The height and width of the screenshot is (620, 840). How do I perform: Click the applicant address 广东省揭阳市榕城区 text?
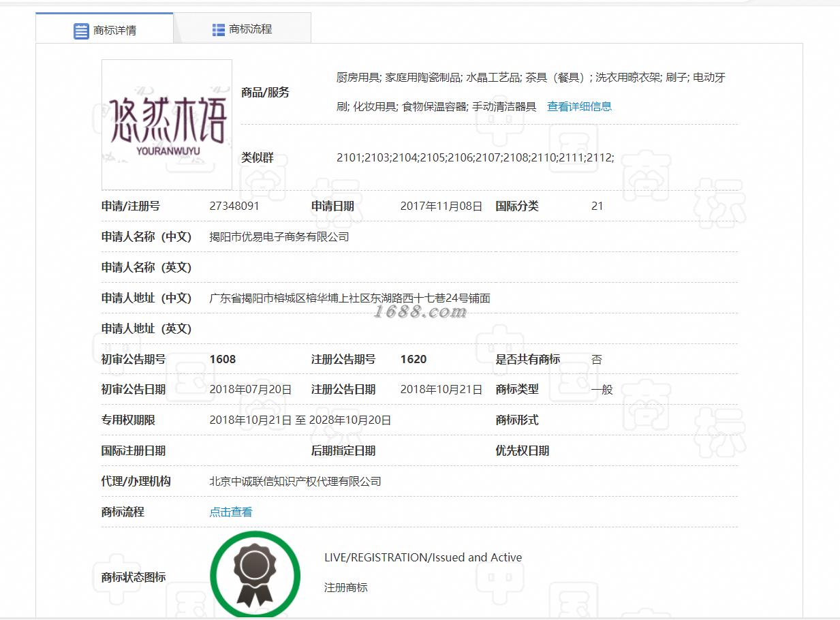click(350, 298)
